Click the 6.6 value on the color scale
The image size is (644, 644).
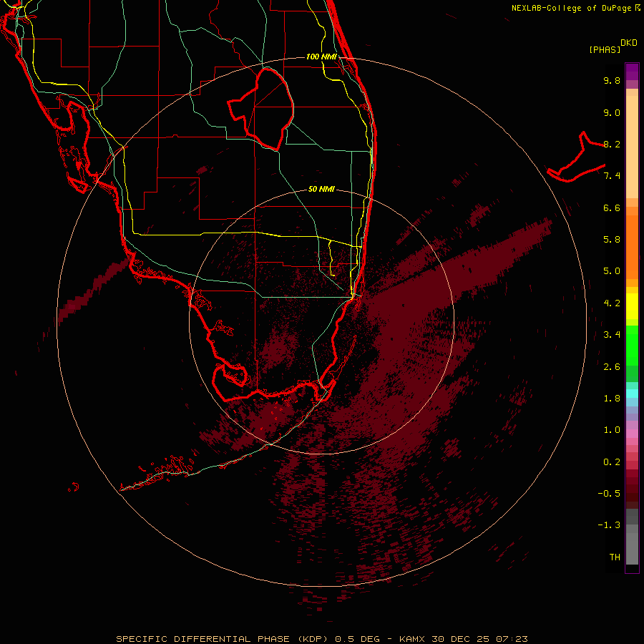click(x=612, y=208)
